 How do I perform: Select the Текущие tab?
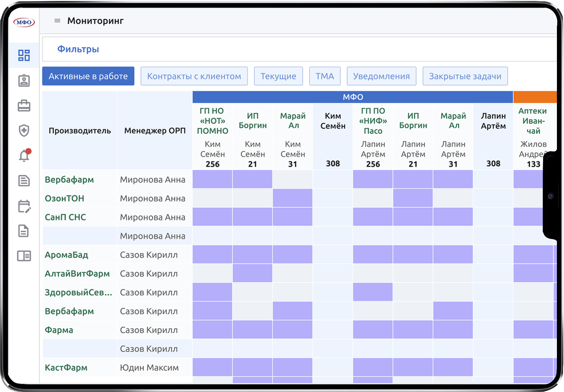click(278, 76)
